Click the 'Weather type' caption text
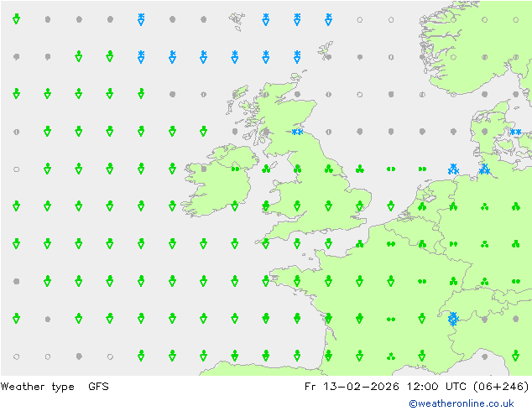Image resolution: width=532 pixels, height=411 pixels. pos(37,387)
